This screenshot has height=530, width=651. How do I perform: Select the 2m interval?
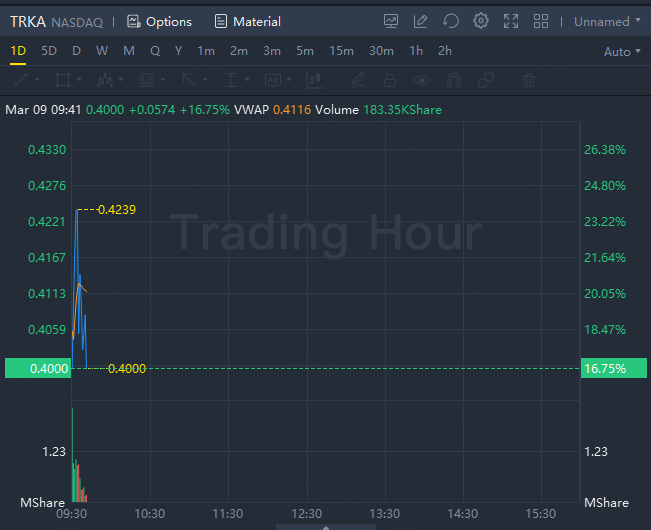[x=239, y=51]
